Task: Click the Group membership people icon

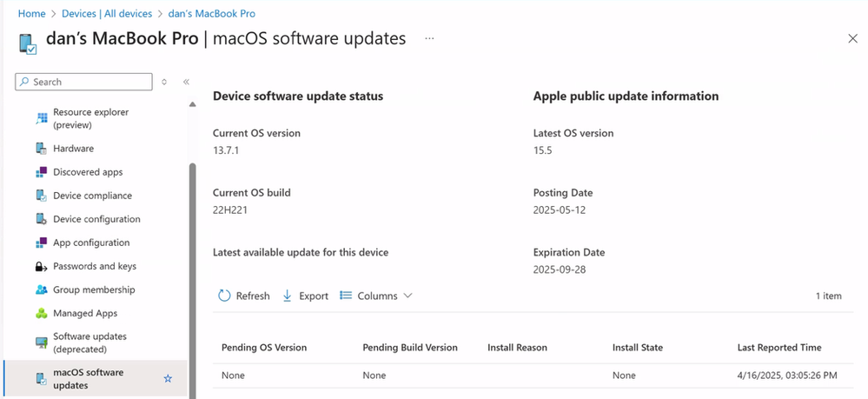Action: click(42, 289)
